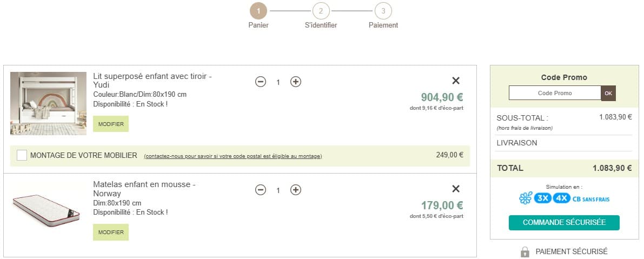The width and height of the screenshot is (644, 259).
Task: Increase quantity of Norway mattress
Action: 296,190
